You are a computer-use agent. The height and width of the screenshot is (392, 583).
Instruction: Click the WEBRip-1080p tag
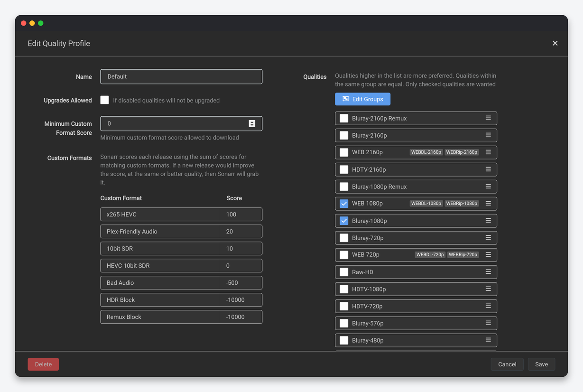pos(462,204)
